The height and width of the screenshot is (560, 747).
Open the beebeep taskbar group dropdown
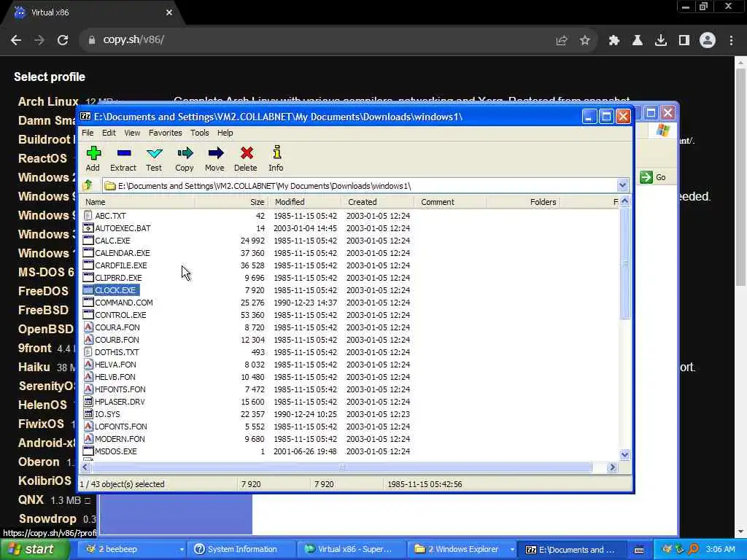tap(181, 550)
